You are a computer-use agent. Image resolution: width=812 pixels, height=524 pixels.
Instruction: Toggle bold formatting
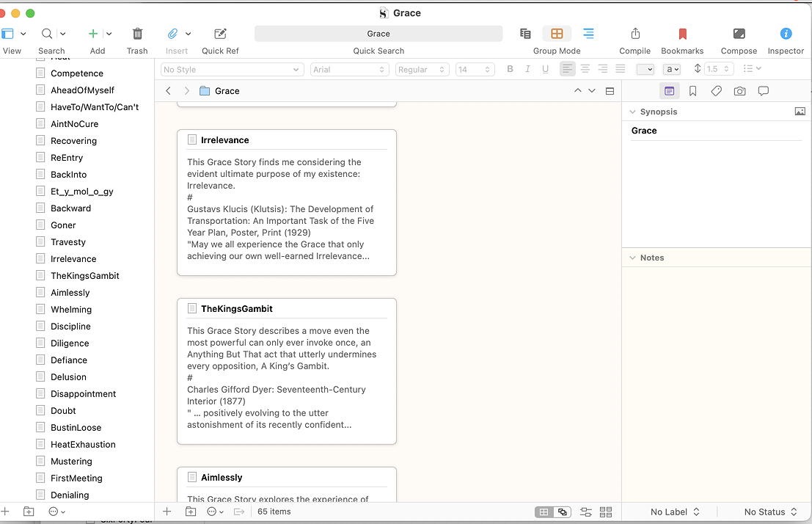click(x=510, y=69)
